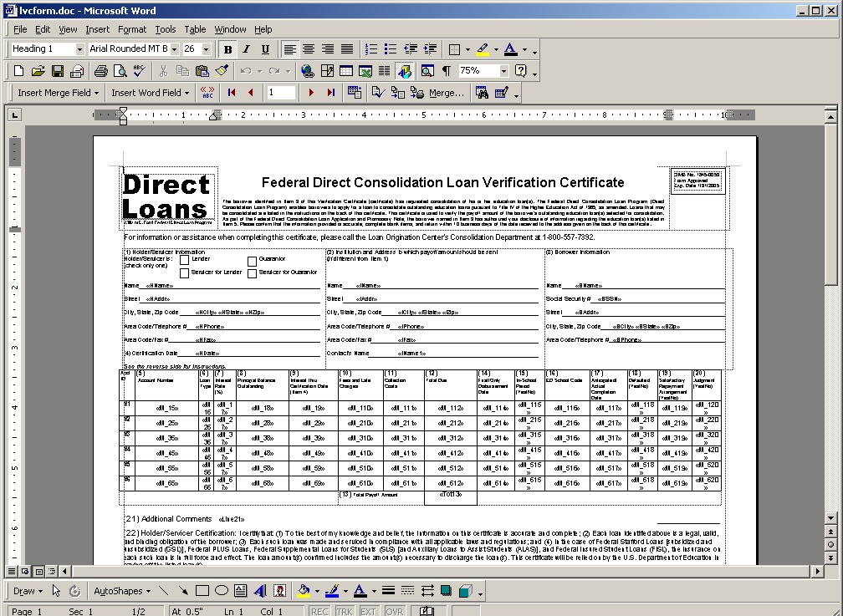This screenshot has height=616, width=843.
Task: Save the document with the floppy icon
Action: tap(58, 71)
